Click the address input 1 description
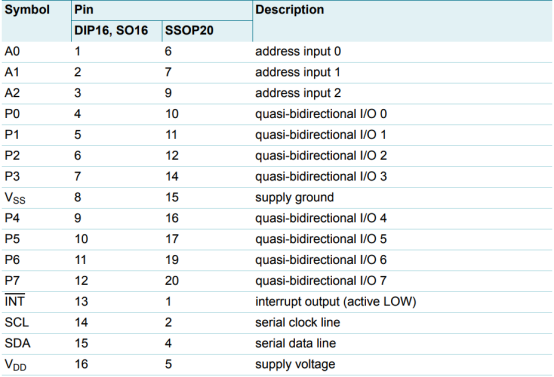This screenshot has width=554, height=377. coord(297,72)
